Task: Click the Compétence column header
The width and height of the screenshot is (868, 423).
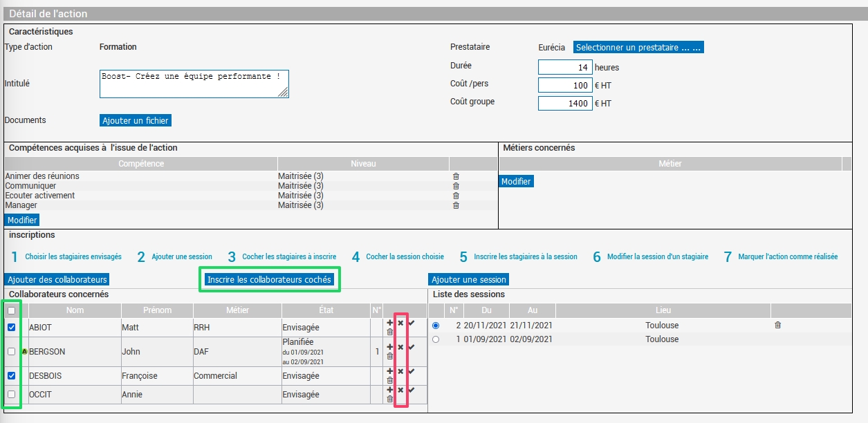Action: [141, 164]
